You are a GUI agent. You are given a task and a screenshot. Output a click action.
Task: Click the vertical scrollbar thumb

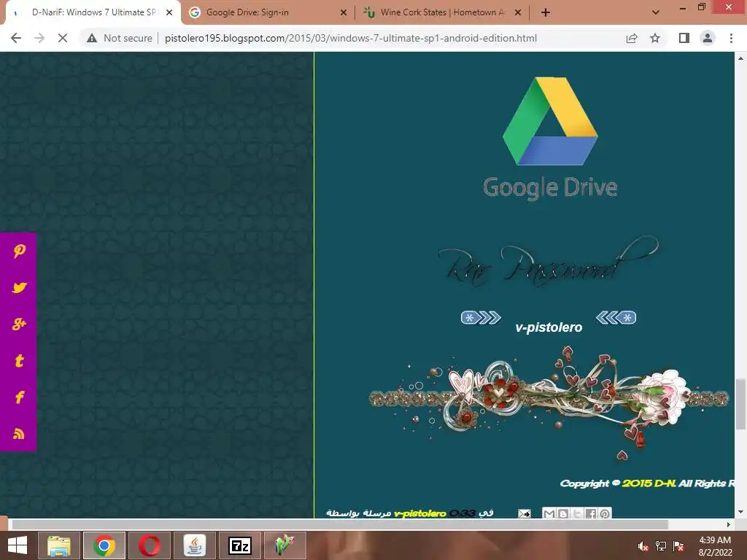pos(740,404)
